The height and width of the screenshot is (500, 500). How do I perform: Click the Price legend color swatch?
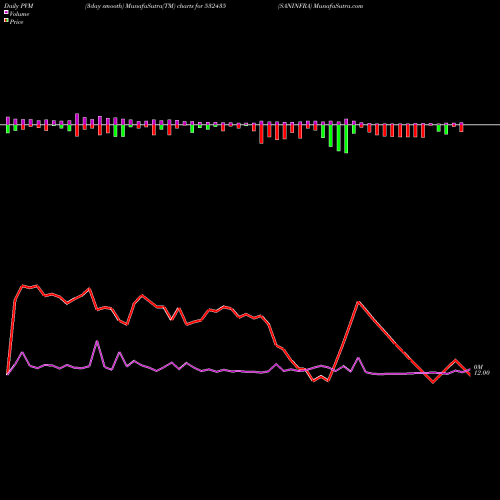(x=6, y=21)
